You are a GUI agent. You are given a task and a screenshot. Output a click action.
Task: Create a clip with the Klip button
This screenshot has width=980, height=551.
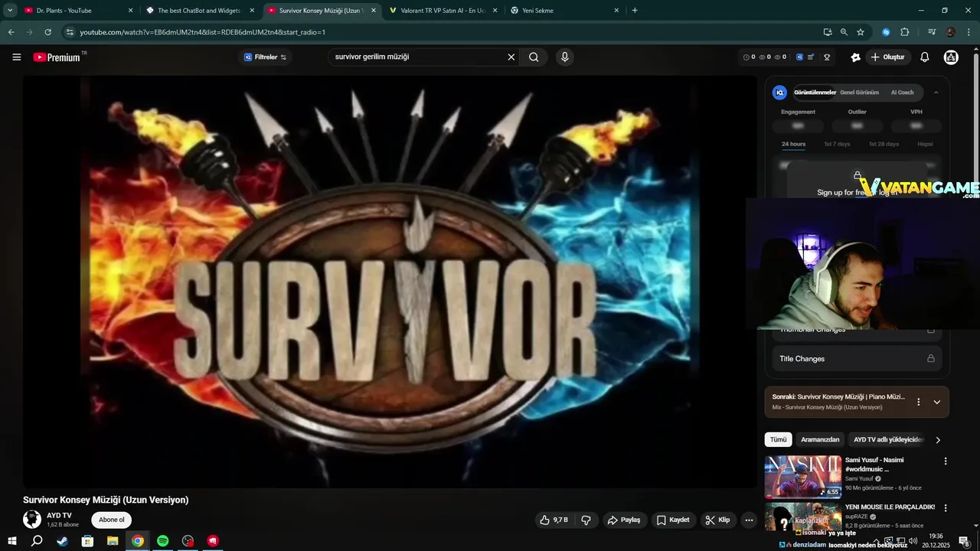click(717, 520)
